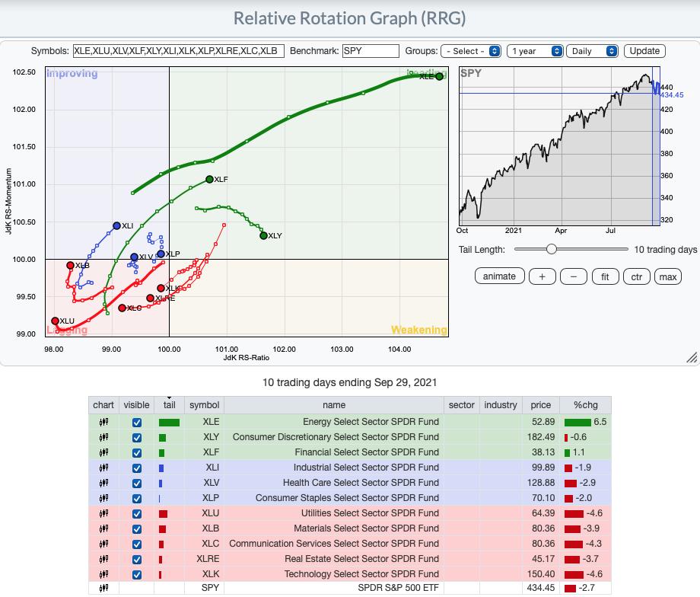The width and height of the screenshot is (700, 597).
Task: Open the Daily interval dropdown
Action: 592,51
